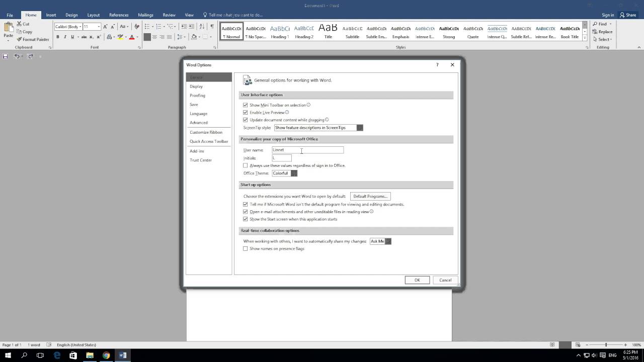This screenshot has height=362, width=644.
Task: Toggle Tell me if Word isn't default program
Action: [246, 205]
